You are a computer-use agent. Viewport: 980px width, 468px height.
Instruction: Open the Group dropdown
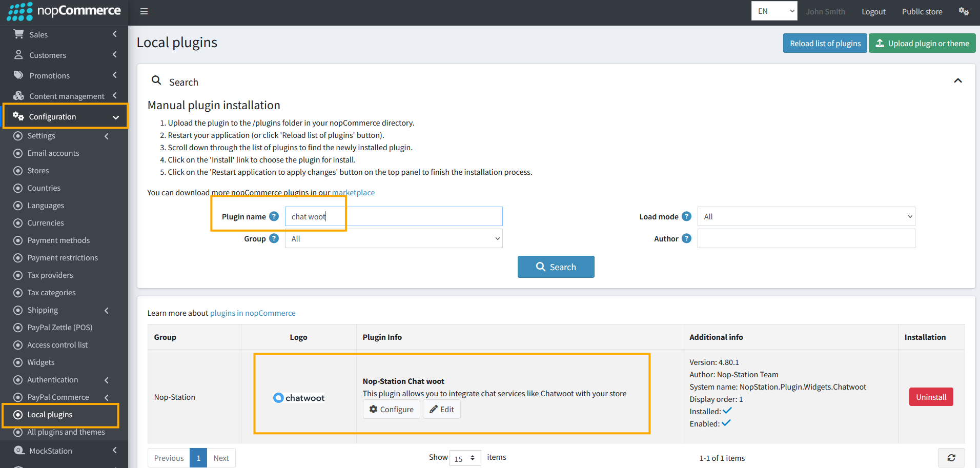pos(394,238)
